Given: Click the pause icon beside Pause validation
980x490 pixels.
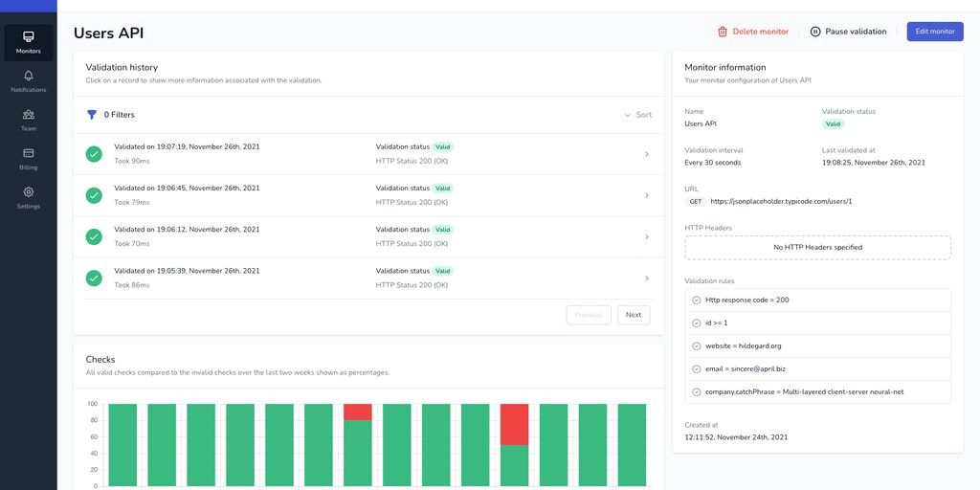Looking at the screenshot, I should (x=815, y=32).
